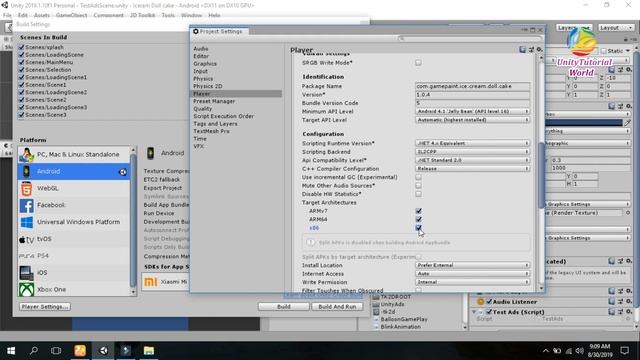
Task: Select the iOS platform icon
Action: (27, 273)
